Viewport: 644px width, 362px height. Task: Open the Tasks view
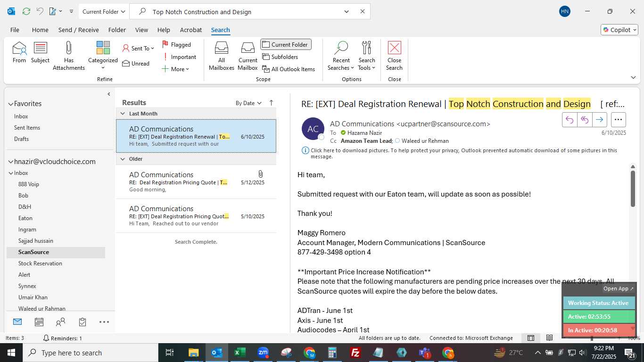tap(83, 322)
